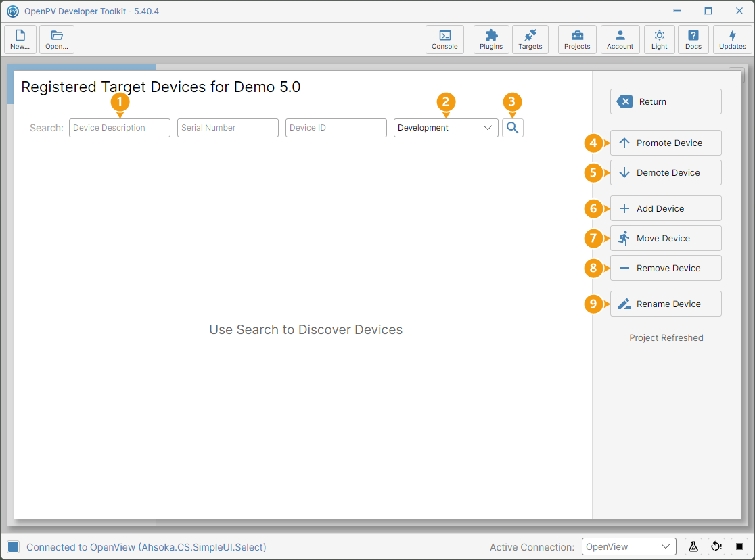The image size is (755, 560).
Task: Click 'Use Search to Discover Devices' text
Action: (x=306, y=329)
